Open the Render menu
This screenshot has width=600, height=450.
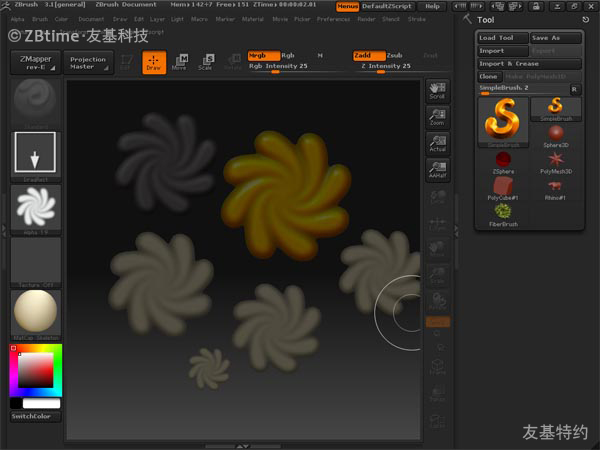click(366, 19)
